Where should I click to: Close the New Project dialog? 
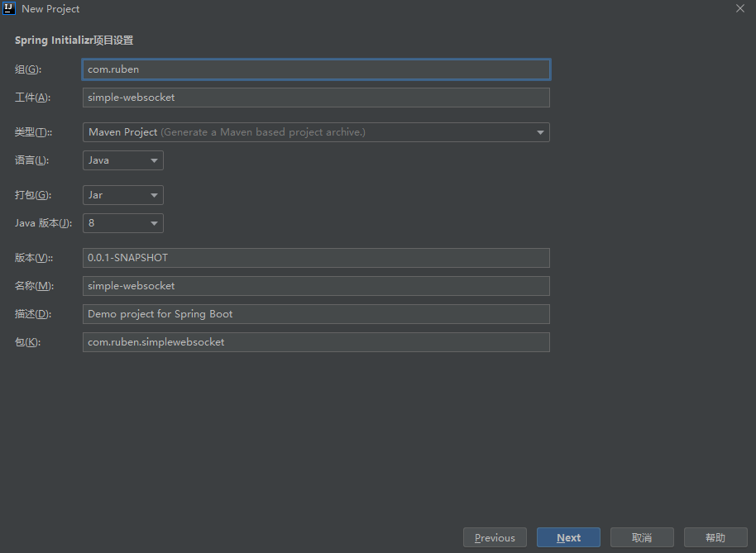click(x=739, y=8)
